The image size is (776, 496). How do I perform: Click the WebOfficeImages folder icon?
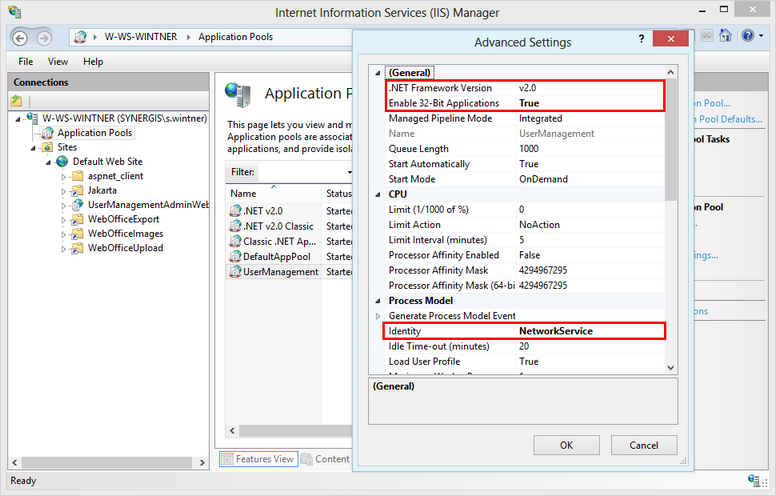point(77,234)
